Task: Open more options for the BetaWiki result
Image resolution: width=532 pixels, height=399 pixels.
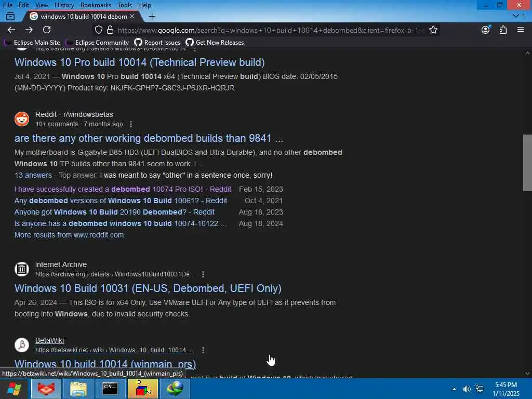Action: (x=203, y=350)
